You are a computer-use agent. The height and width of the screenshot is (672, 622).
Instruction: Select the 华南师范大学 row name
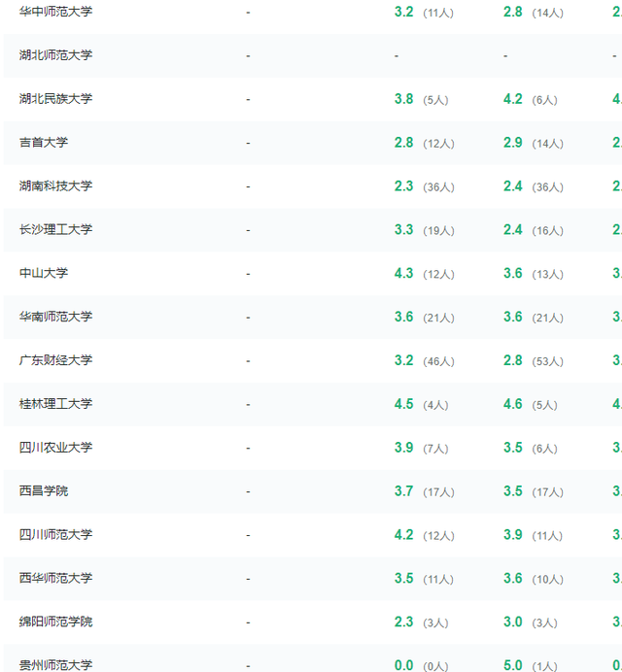55,317
